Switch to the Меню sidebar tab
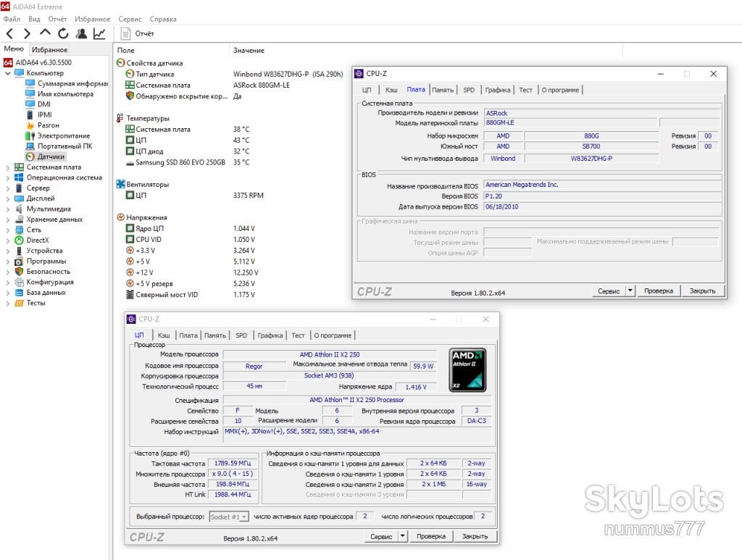 click(x=14, y=49)
